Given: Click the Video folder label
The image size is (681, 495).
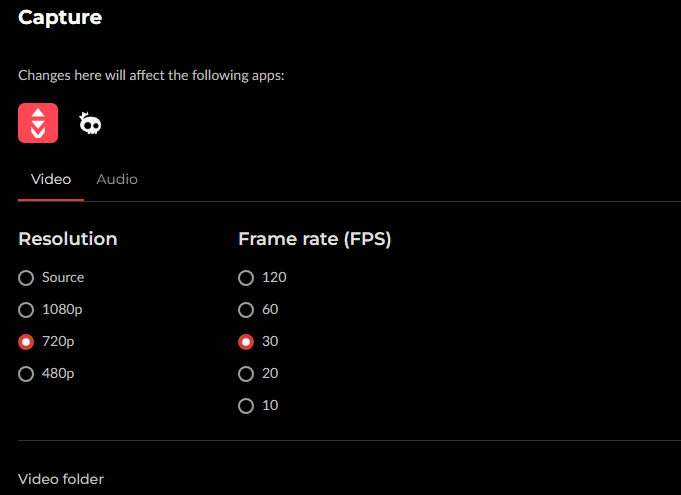Looking at the screenshot, I should pyautogui.click(x=61, y=479).
